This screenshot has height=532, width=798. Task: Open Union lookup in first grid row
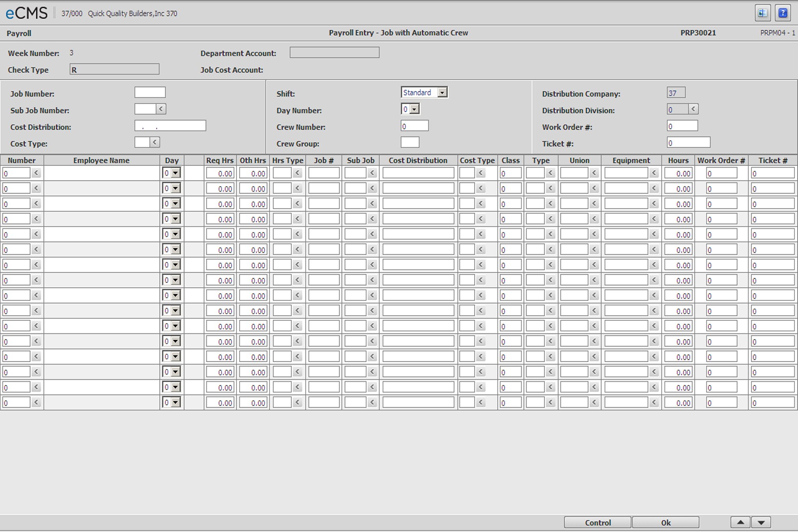594,173
